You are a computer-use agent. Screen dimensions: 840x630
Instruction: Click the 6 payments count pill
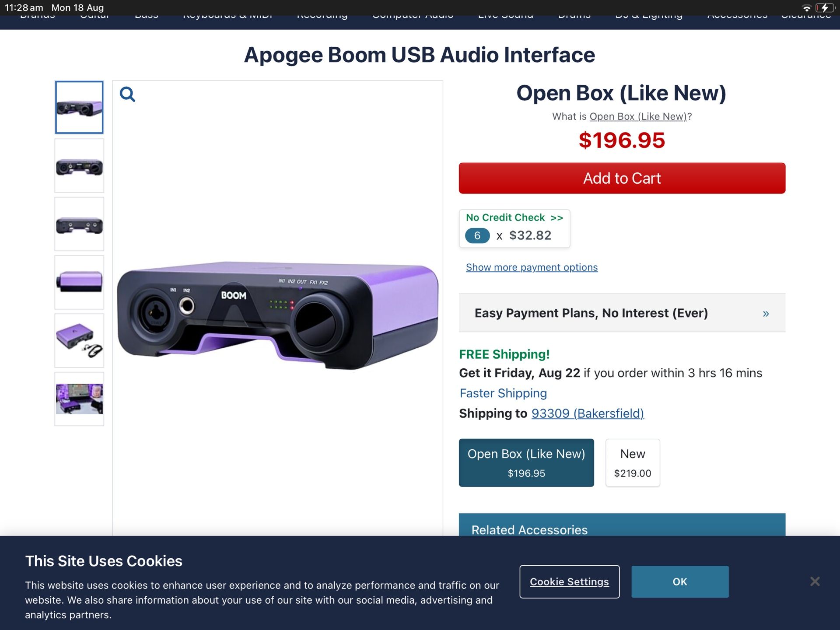click(477, 236)
